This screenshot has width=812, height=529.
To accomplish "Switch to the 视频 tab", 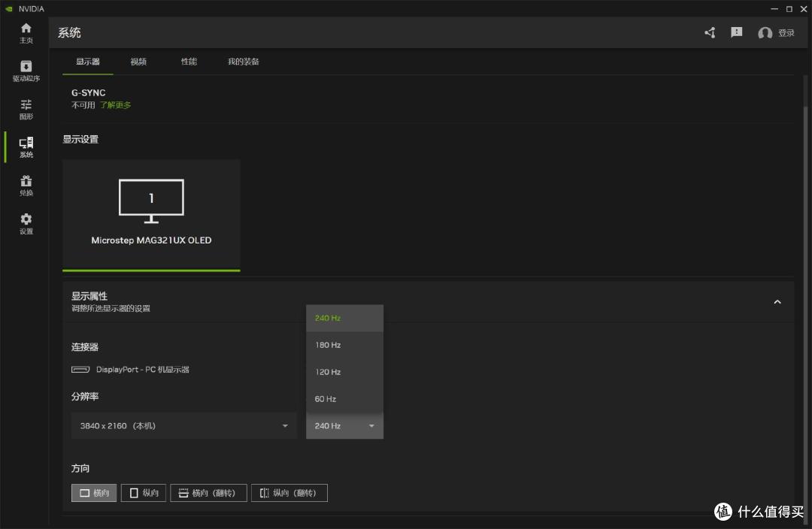I will coord(138,62).
